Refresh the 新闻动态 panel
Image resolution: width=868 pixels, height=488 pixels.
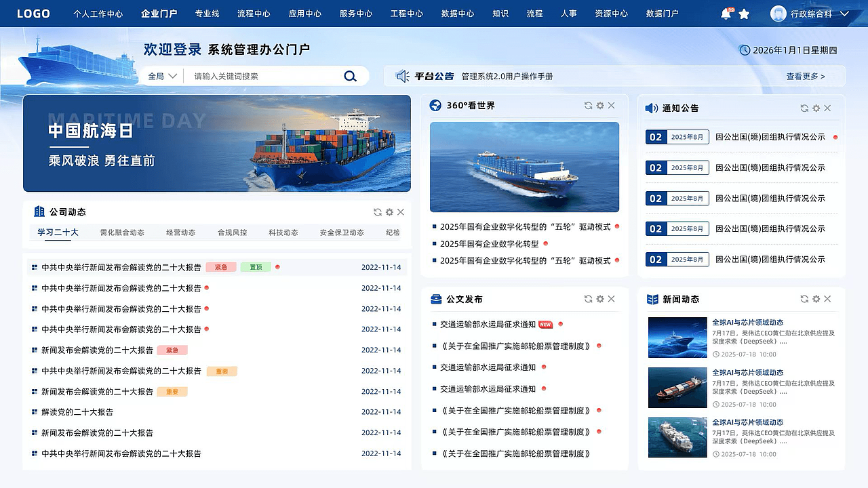[x=803, y=298]
